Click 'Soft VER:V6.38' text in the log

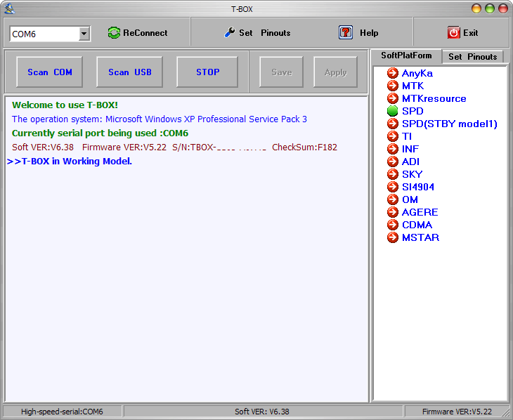point(43,147)
